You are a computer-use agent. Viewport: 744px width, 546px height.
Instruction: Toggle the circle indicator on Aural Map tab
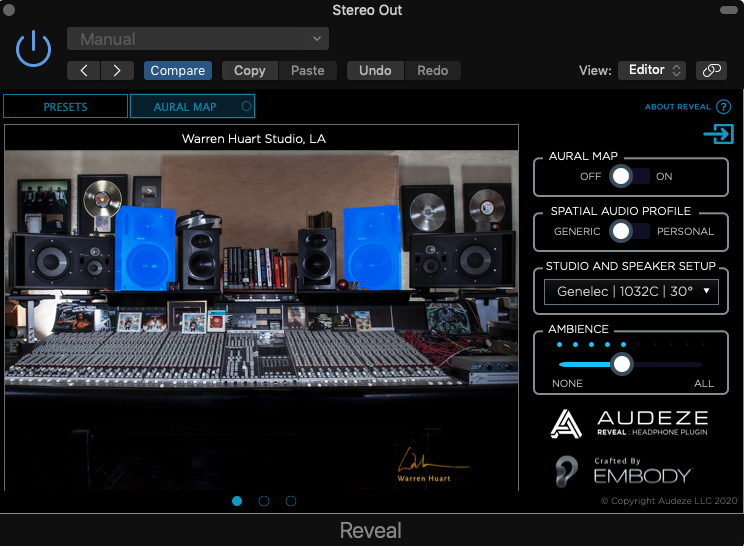point(246,106)
